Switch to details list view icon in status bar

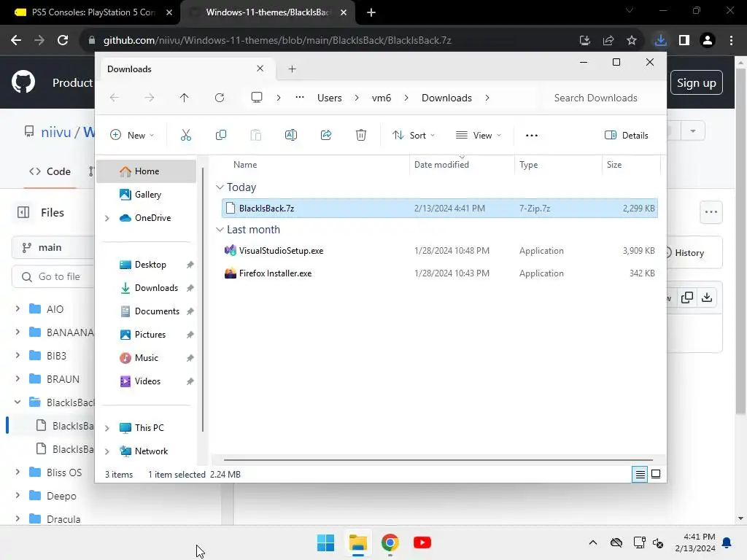point(640,474)
